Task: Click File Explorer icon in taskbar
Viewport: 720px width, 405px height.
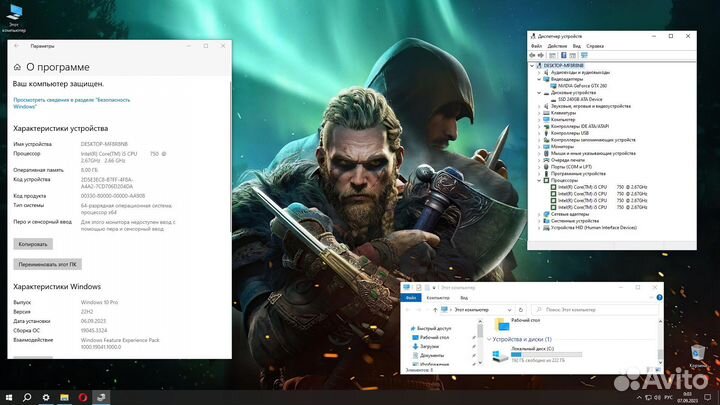Action: (x=64, y=397)
